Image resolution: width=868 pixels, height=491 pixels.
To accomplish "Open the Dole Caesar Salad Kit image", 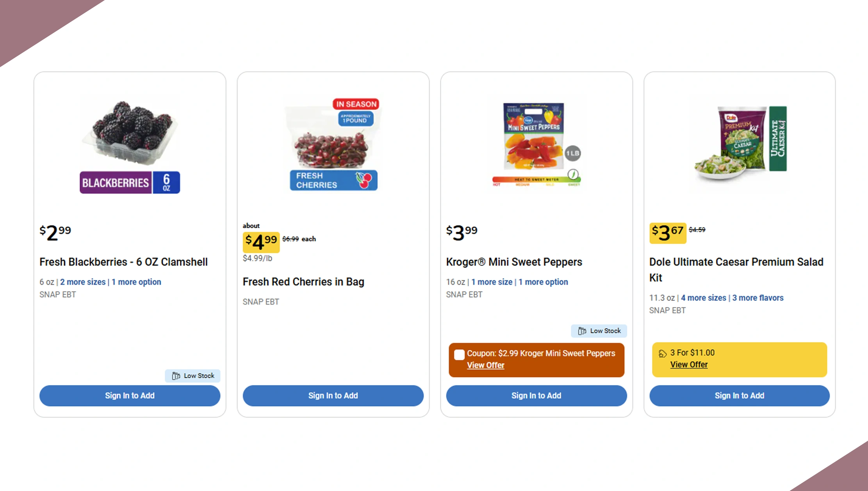I will pyautogui.click(x=740, y=143).
